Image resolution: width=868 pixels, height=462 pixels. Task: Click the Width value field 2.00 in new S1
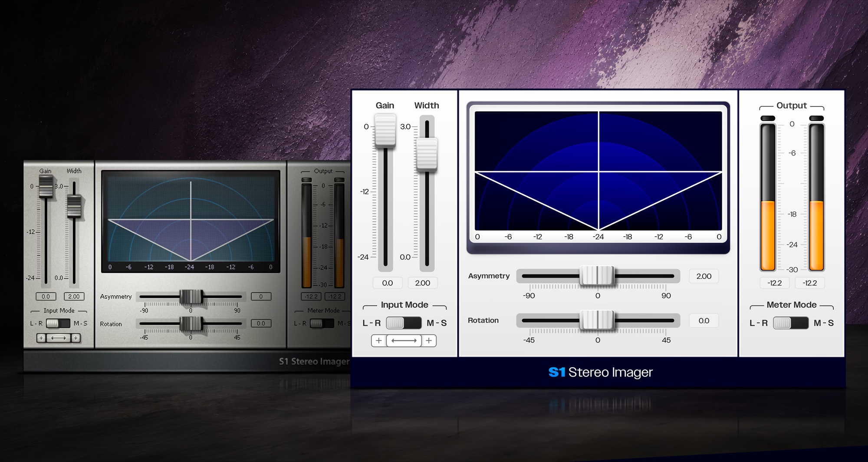[x=423, y=283]
